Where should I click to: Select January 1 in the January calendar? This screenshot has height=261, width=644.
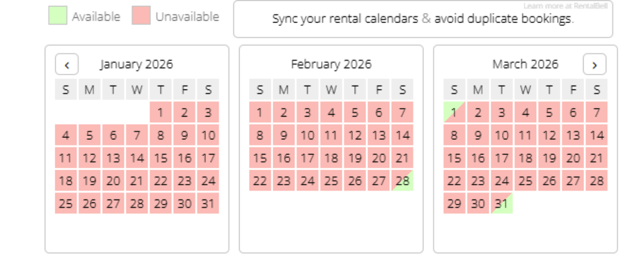[x=160, y=113]
